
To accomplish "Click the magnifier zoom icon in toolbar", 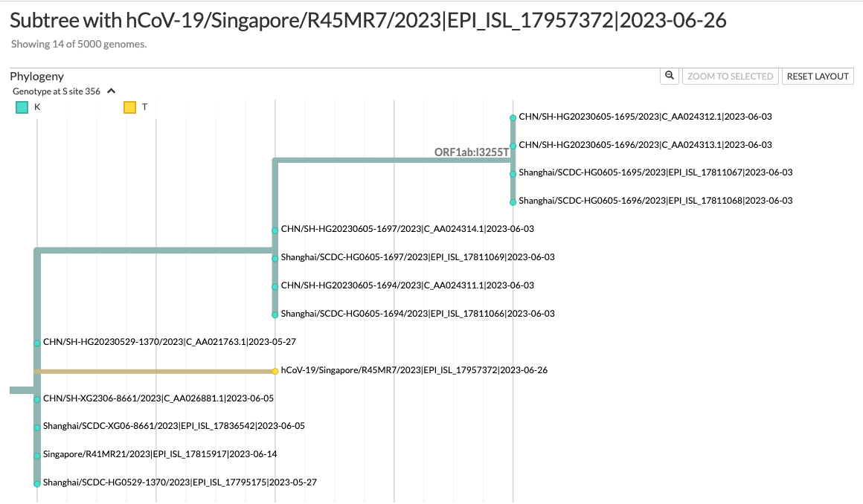I will [668, 76].
